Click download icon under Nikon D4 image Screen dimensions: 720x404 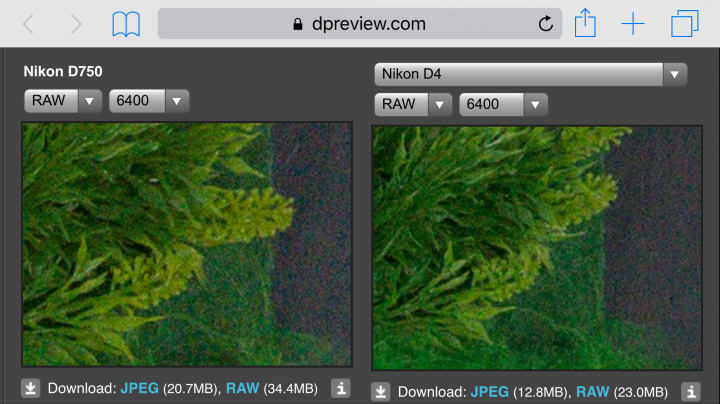click(x=381, y=392)
